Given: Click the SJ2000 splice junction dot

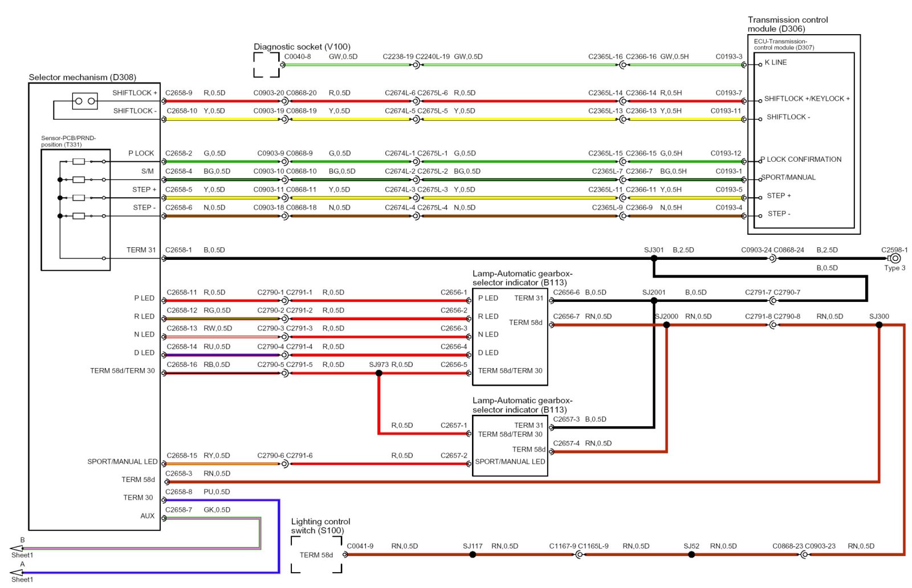Looking at the screenshot, I should [x=666, y=325].
